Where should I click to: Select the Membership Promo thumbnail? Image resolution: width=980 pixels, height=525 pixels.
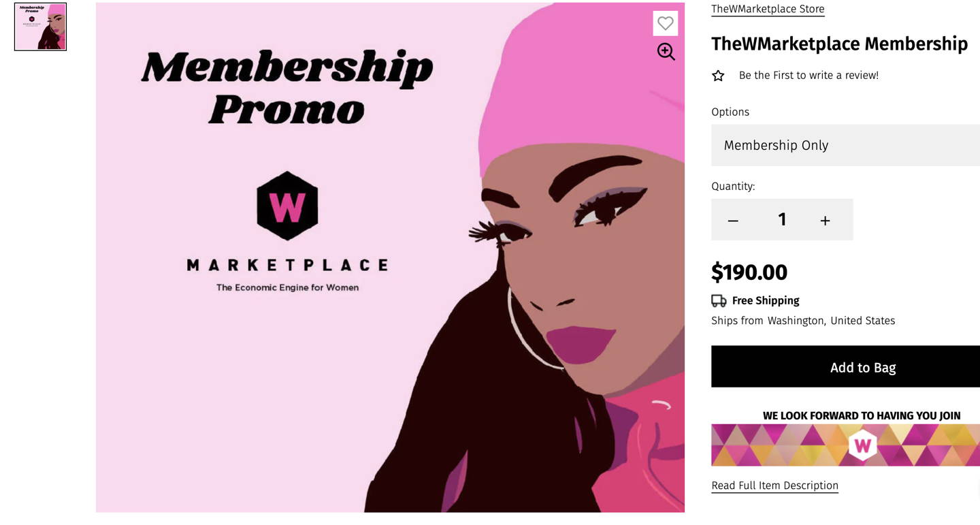tap(40, 27)
